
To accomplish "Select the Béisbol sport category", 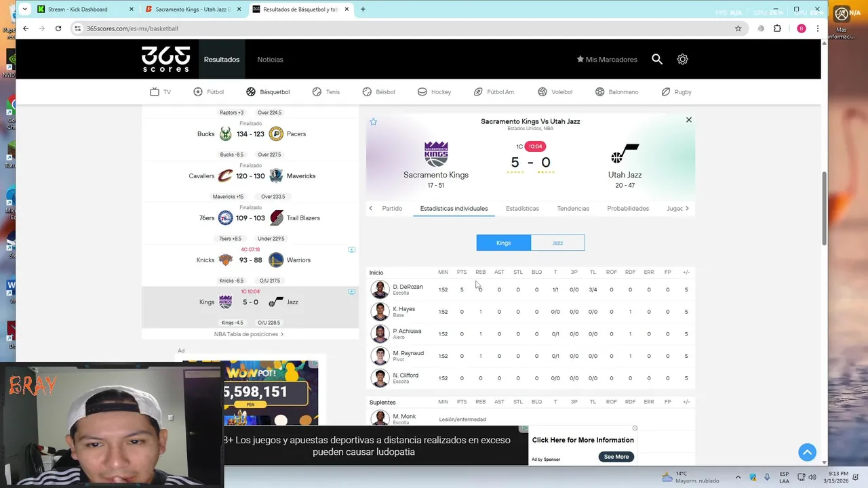I will [x=378, y=91].
